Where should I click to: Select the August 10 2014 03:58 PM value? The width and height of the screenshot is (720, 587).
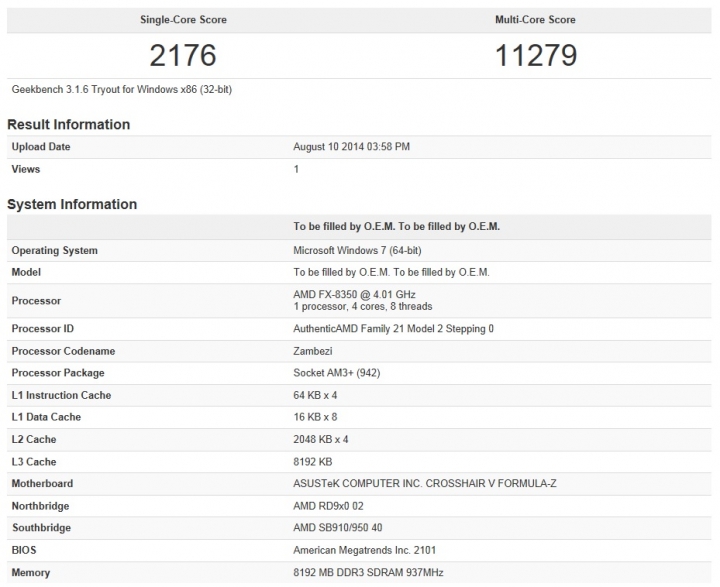coord(351,147)
